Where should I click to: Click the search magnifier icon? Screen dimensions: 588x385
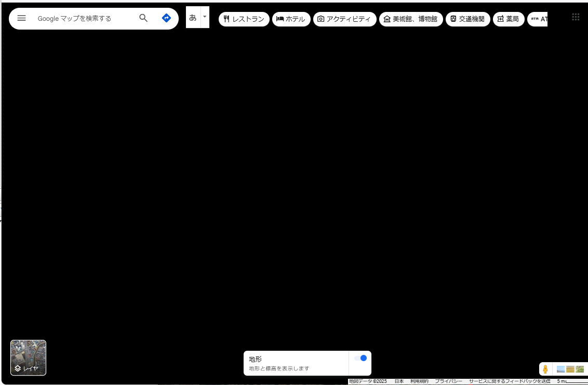(143, 18)
